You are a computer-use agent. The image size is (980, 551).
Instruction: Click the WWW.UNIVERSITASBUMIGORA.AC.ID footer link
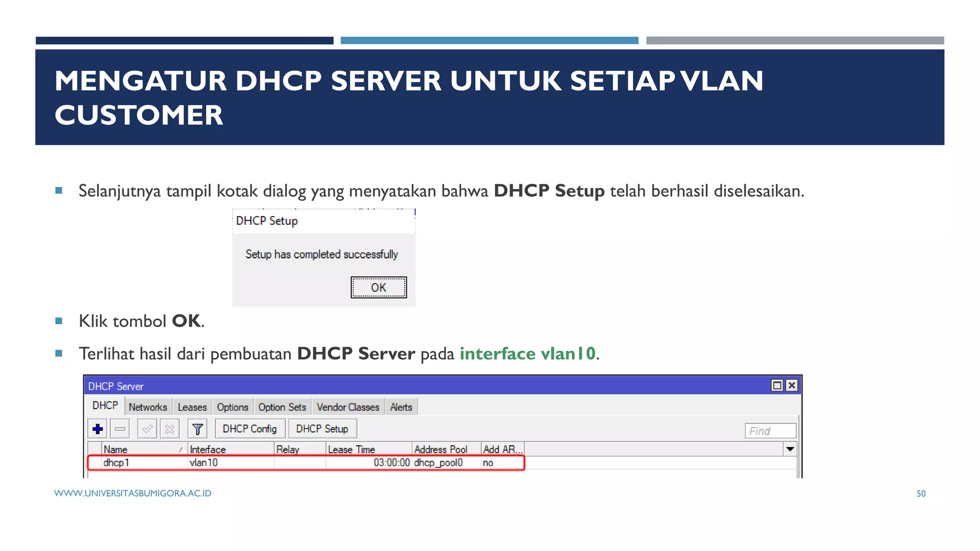click(133, 493)
